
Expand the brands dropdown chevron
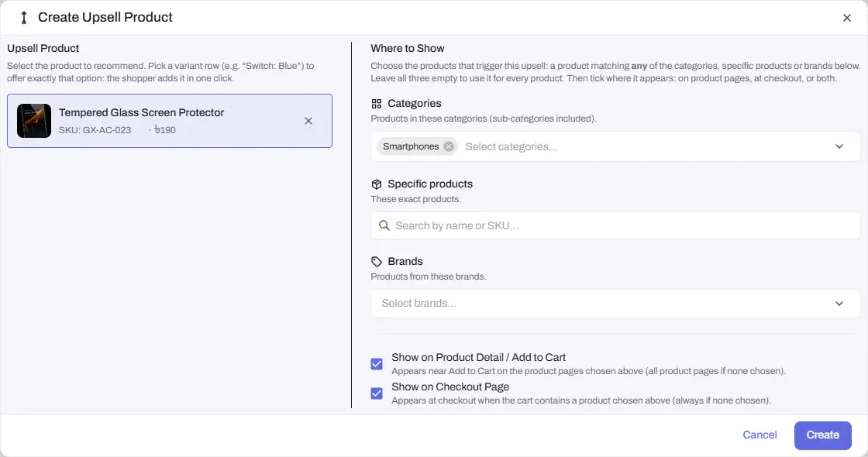point(839,303)
